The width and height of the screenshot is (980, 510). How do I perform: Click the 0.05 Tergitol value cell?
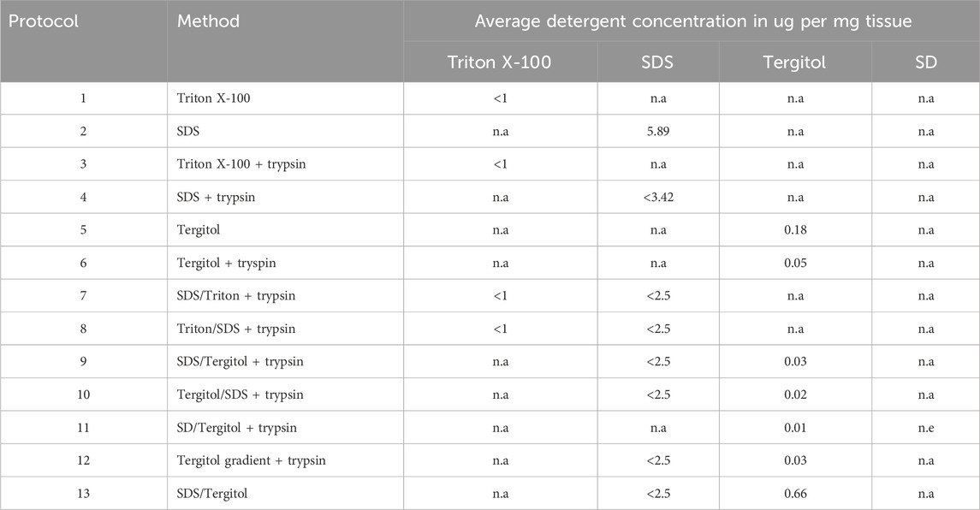tap(795, 263)
